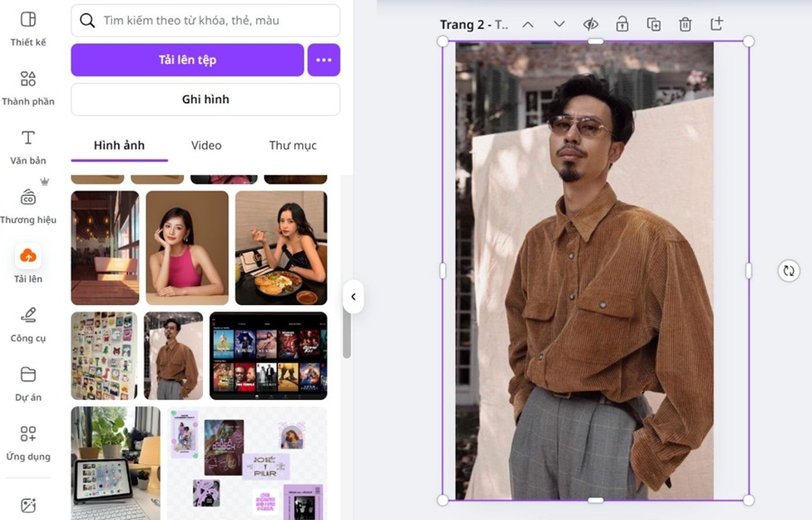The height and width of the screenshot is (520, 812).
Task: Delete the page with trash icon
Action: point(685,24)
